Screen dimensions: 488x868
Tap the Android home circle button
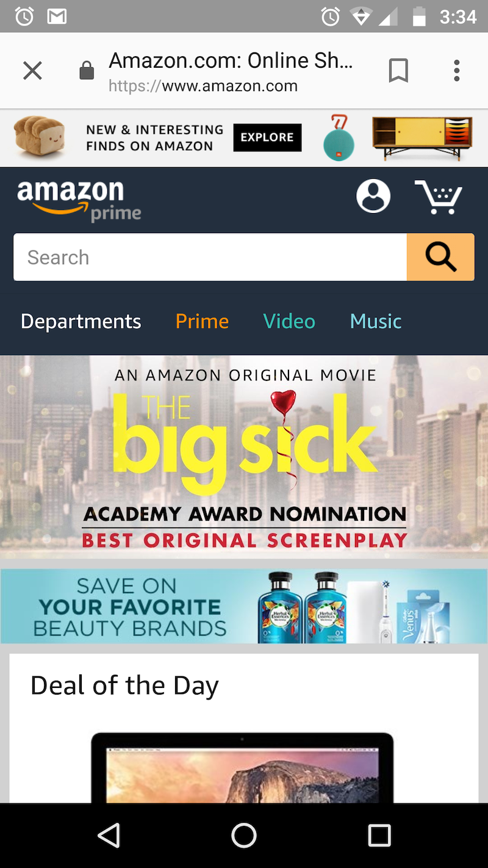244,835
